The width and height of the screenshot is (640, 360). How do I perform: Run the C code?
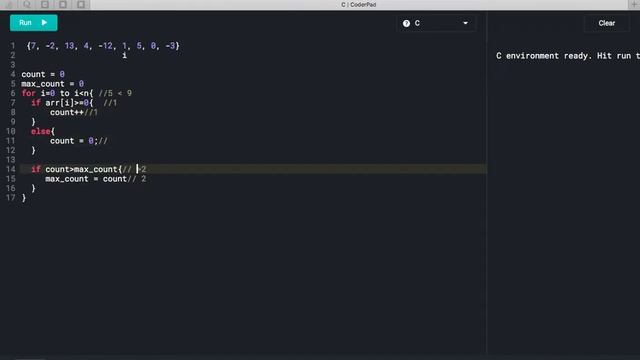tap(33, 23)
